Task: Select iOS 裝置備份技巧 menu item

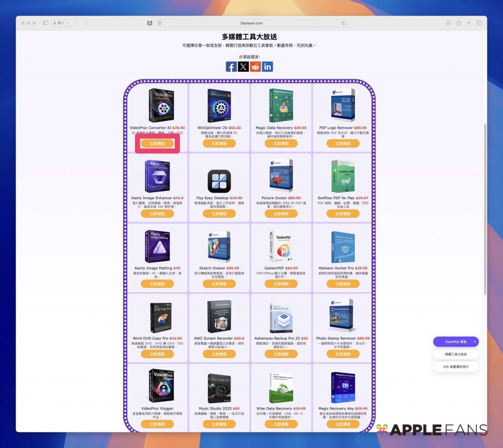Action: pos(456,367)
